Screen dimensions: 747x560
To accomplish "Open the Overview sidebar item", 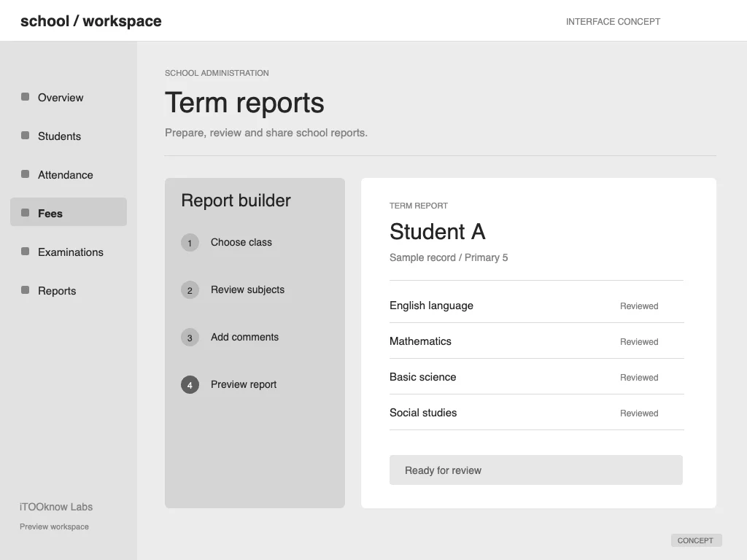I will pos(68,97).
